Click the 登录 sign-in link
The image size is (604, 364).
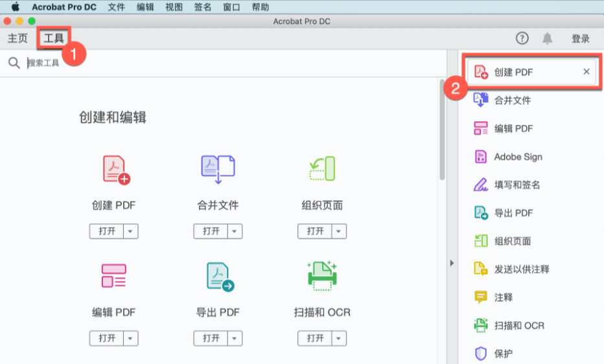(581, 38)
